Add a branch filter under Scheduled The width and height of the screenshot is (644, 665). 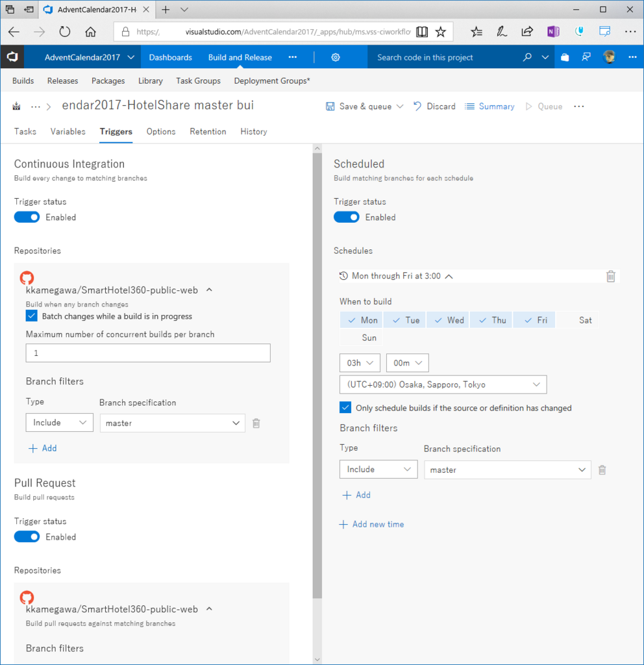click(x=356, y=495)
